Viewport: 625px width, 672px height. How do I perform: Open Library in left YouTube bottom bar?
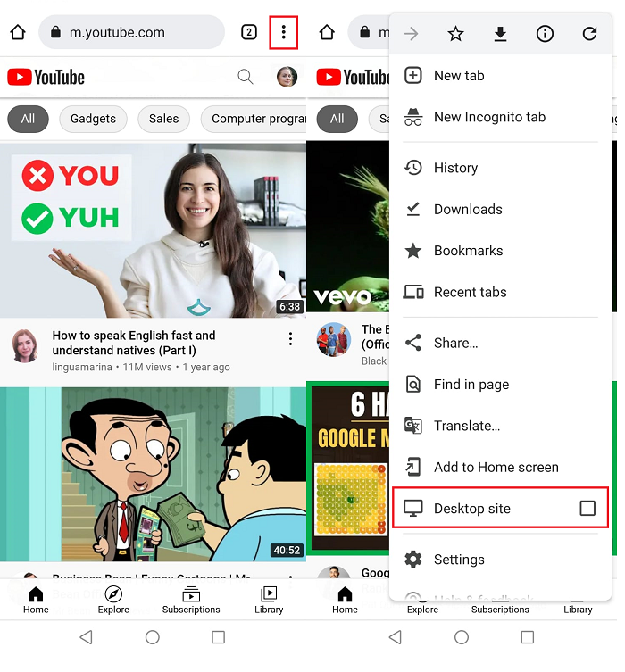tap(269, 600)
